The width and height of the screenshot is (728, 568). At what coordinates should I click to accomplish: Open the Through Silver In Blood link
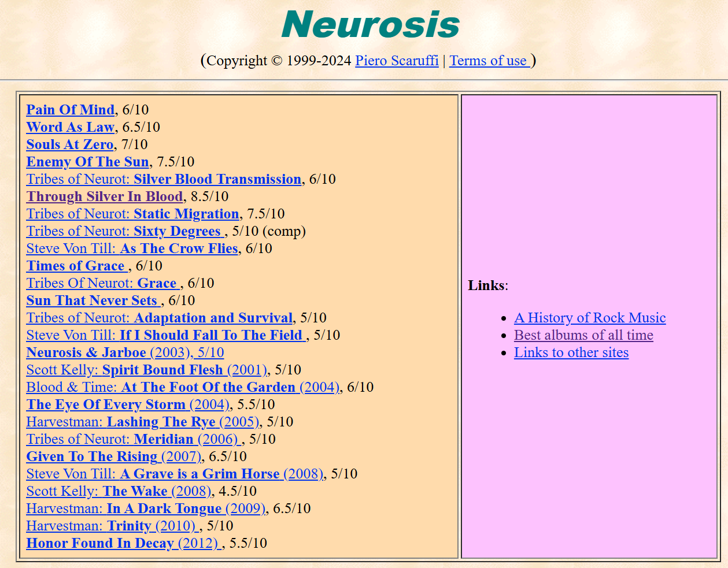tap(105, 196)
